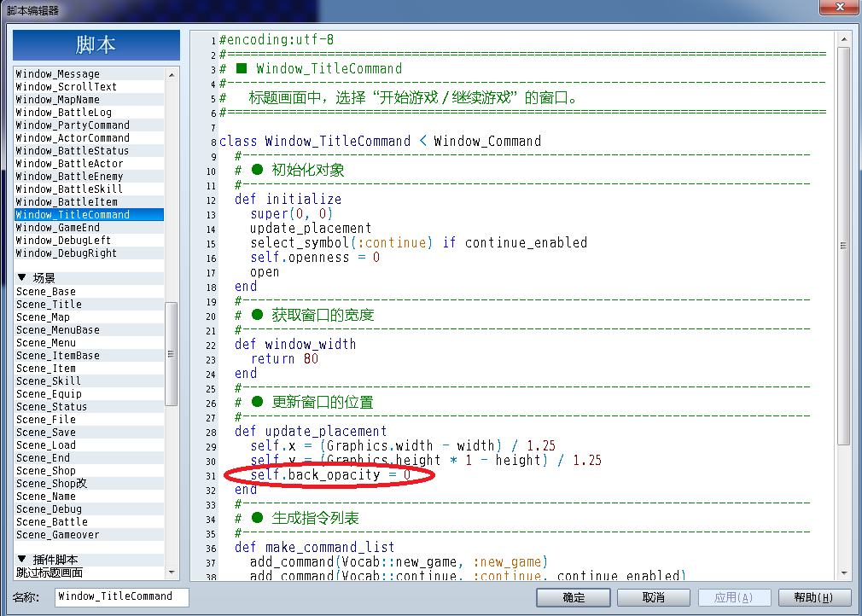This screenshot has height=616, width=862.
Task: Select the highlighted Window_TitleCommand script
Action: tap(89, 214)
